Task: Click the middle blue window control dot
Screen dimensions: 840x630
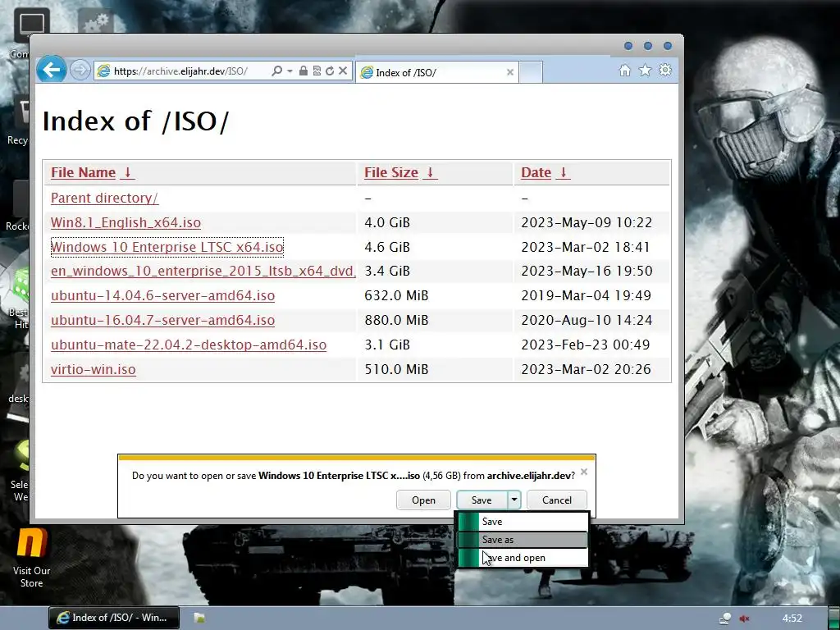Action: tap(648, 46)
